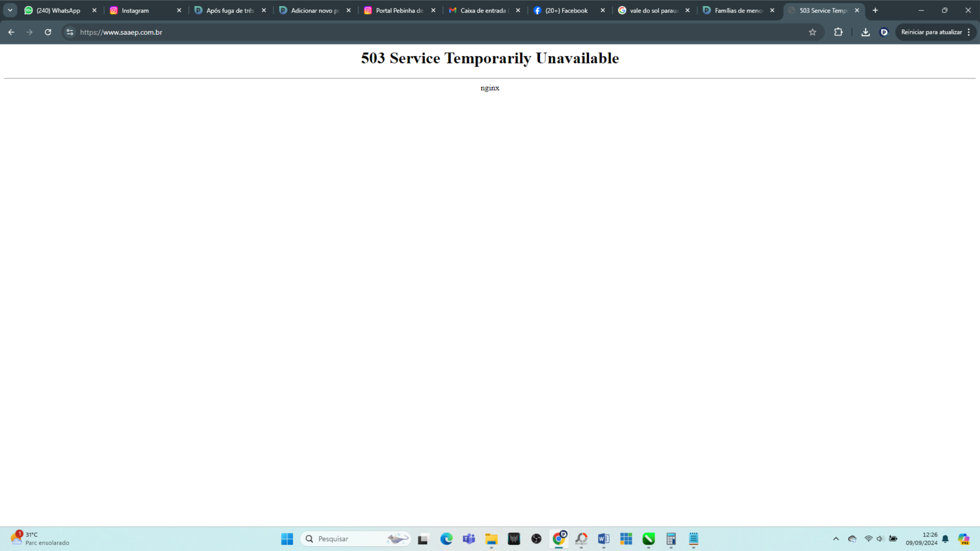Show hidden system tray icons

click(x=836, y=539)
